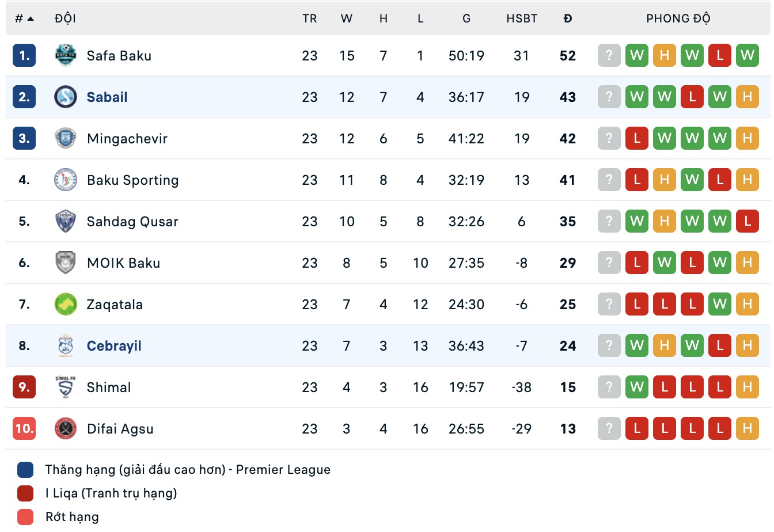The height and width of the screenshot is (532, 774).
Task: Click the Baku Sporting logo icon
Action: [66, 180]
